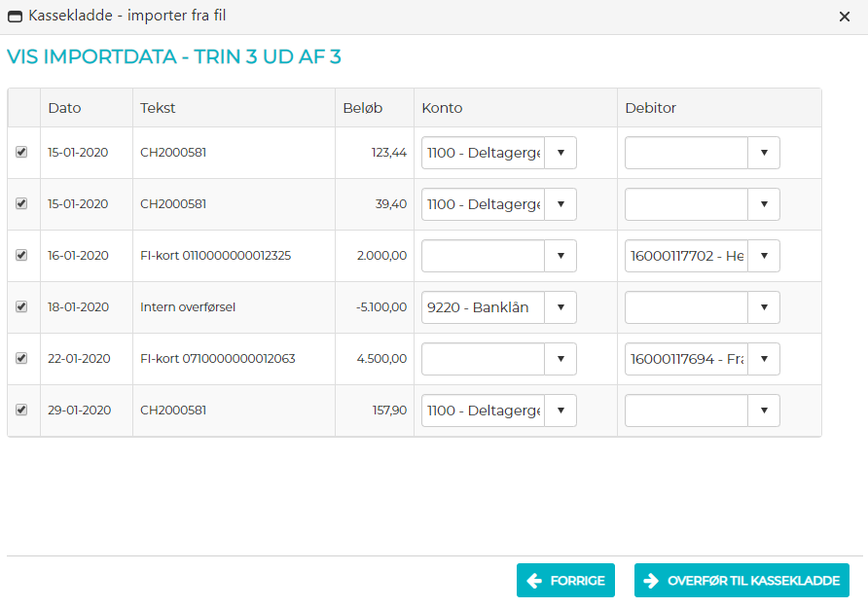Close the Kassekladde import dialog
Screen dimensions: 868x608
click(844, 17)
